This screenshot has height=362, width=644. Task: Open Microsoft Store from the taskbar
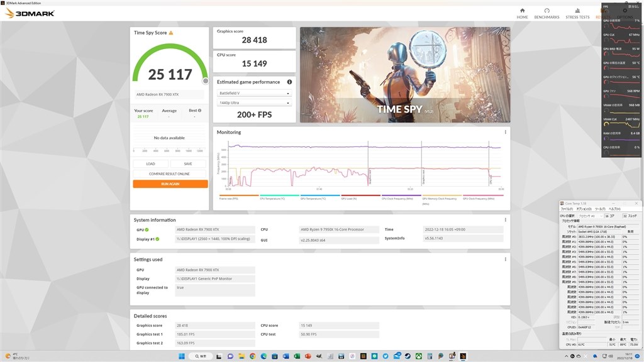pyautogui.click(x=275, y=356)
